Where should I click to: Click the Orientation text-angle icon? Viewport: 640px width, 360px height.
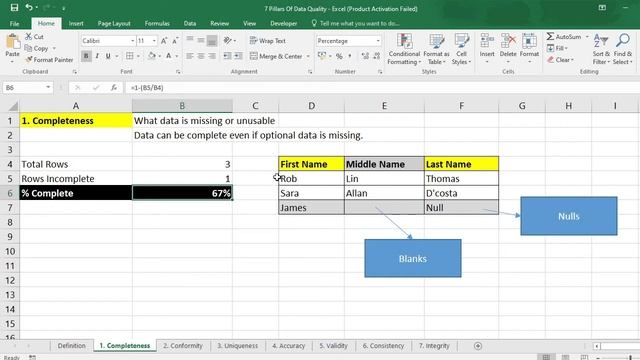(227, 40)
